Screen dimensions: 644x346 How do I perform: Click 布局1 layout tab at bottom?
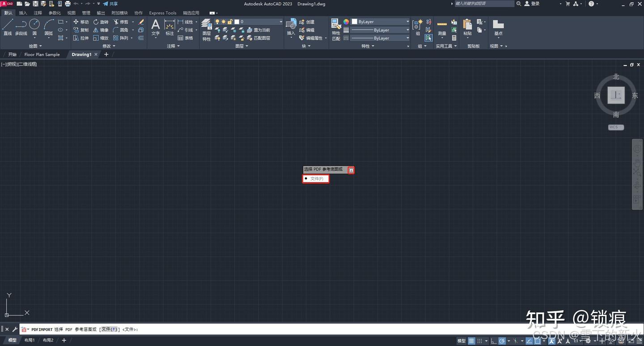click(29, 340)
